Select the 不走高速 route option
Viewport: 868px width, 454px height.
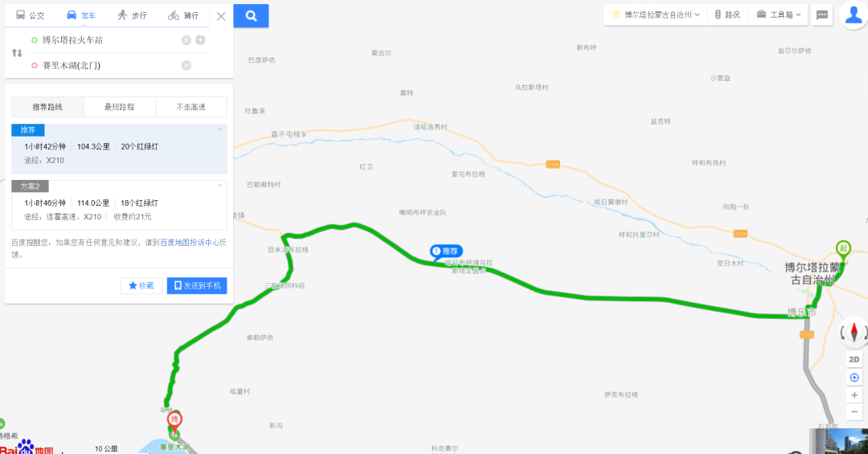pos(191,107)
